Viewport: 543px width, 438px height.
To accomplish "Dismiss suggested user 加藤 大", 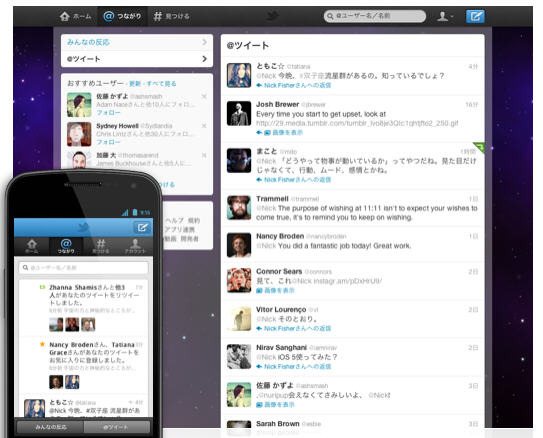I will [x=204, y=155].
